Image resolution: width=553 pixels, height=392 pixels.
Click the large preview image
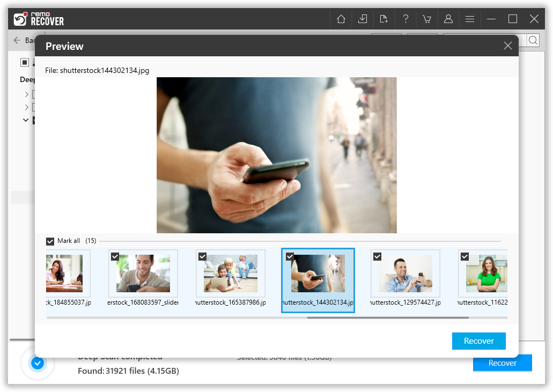[276, 155]
